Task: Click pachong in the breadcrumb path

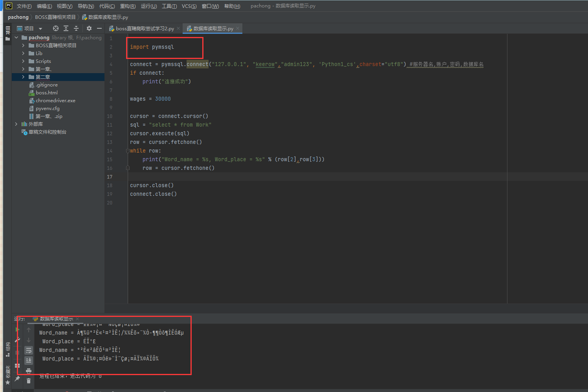Action: click(x=18, y=17)
